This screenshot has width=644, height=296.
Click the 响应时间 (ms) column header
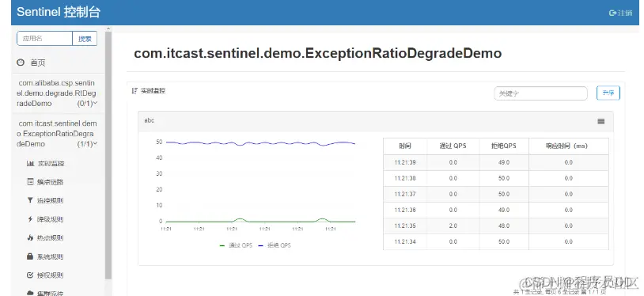(568, 146)
